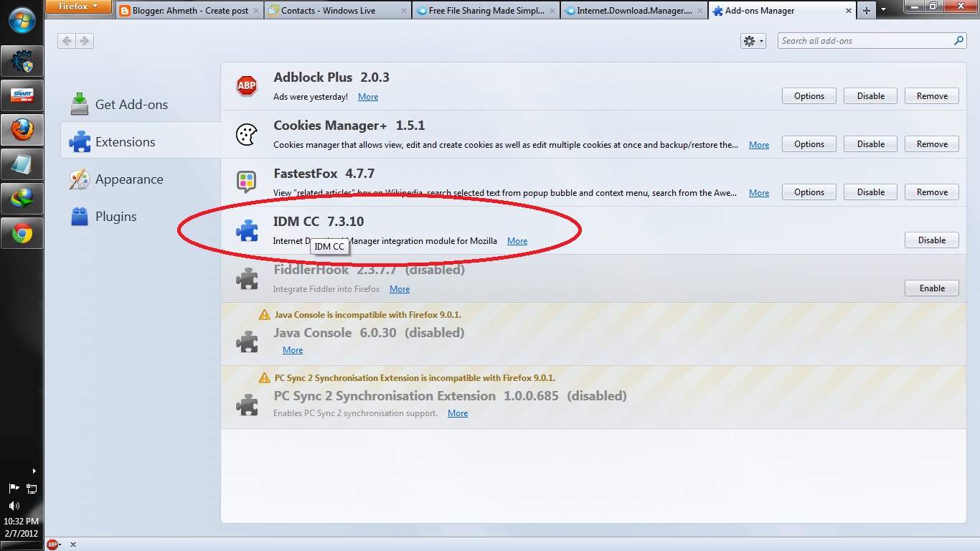The height and width of the screenshot is (551, 980).
Task: Open the Firefox application menu button
Action: point(78,6)
